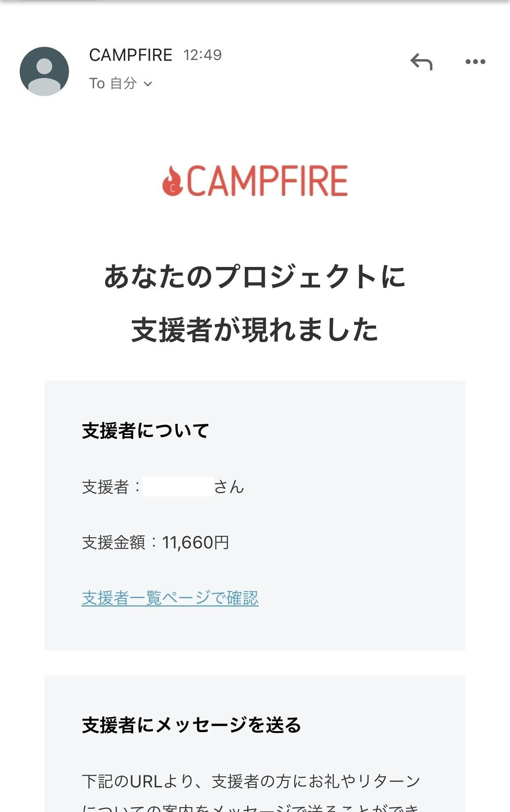Open the 支援者一覧ページで確認 link
This screenshot has height=812, width=510.
point(170,598)
